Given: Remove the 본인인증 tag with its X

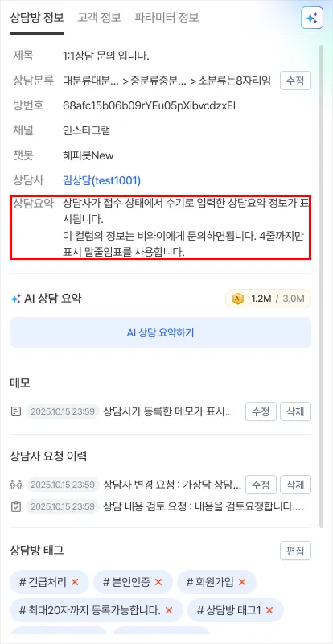Looking at the screenshot, I should click(158, 582).
